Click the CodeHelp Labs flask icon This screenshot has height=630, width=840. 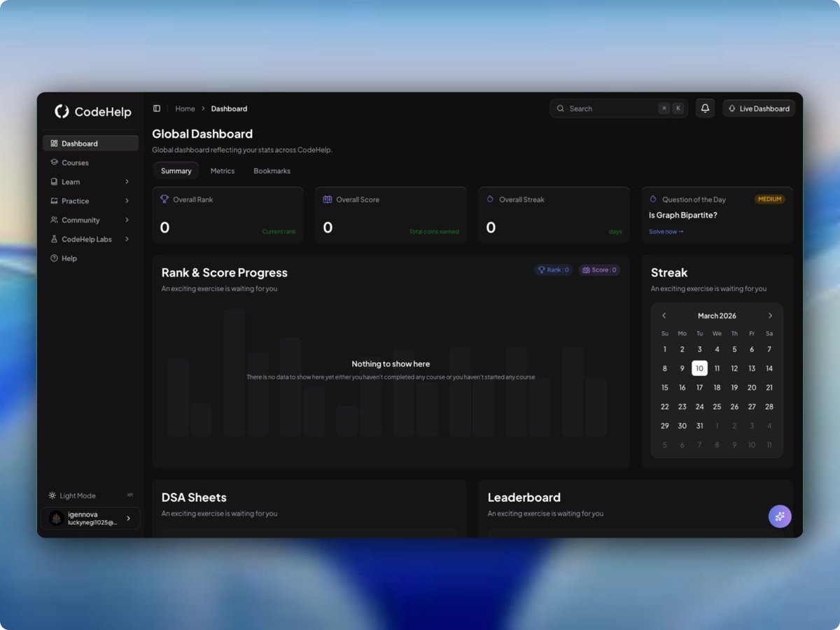(x=54, y=239)
